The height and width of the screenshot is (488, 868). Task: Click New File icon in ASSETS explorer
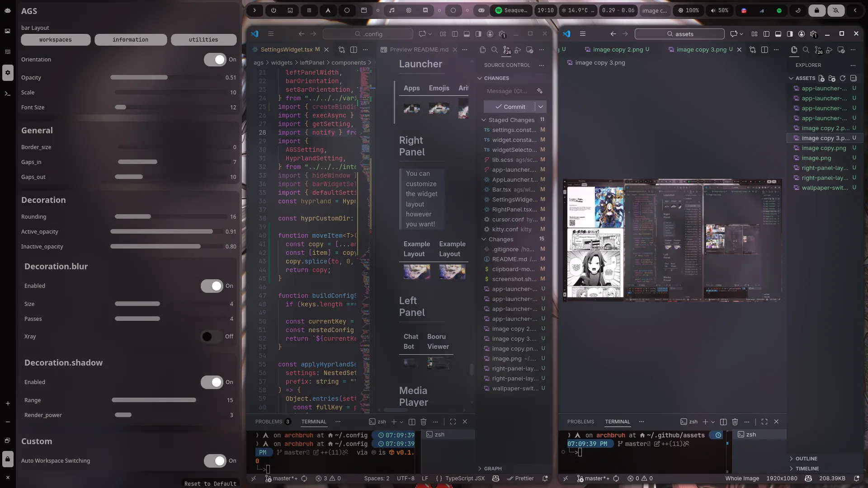pyautogui.click(x=821, y=78)
